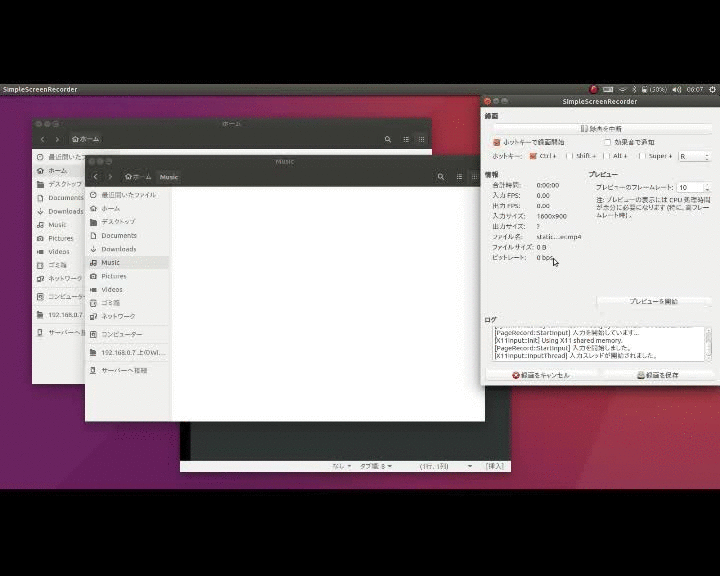Open Videos in ホーム window sidebar
The width and height of the screenshot is (720, 576).
pyautogui.click(x=59, y=252)
